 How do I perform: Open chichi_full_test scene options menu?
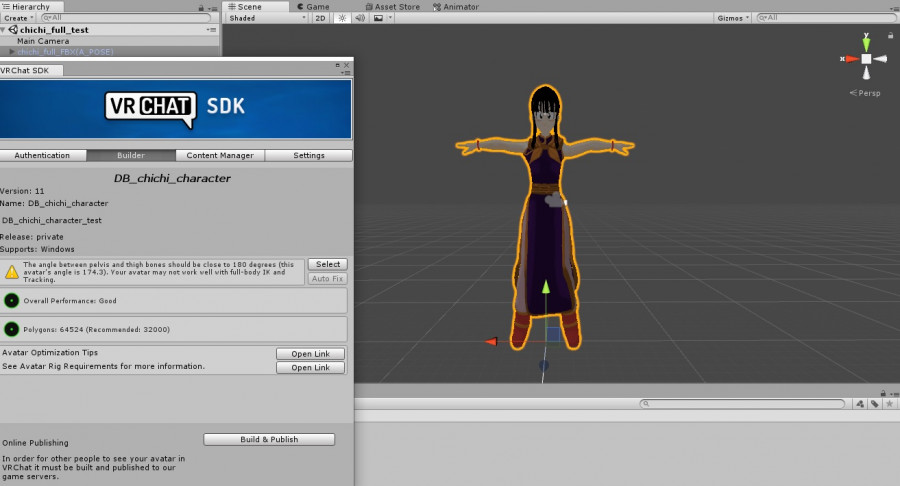[x=212, y=30]
